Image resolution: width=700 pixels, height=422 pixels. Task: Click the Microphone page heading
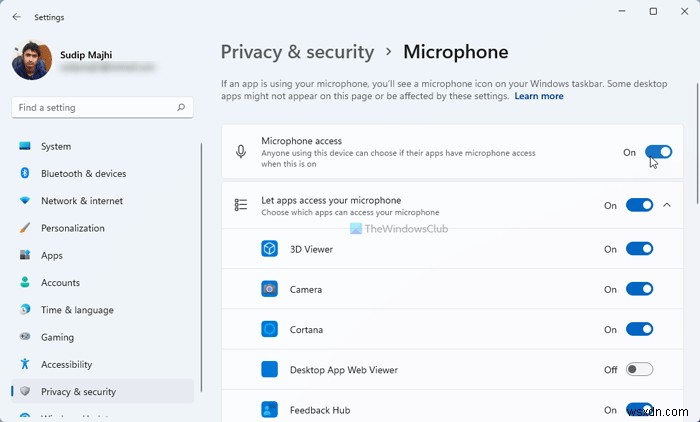(456, 52)
